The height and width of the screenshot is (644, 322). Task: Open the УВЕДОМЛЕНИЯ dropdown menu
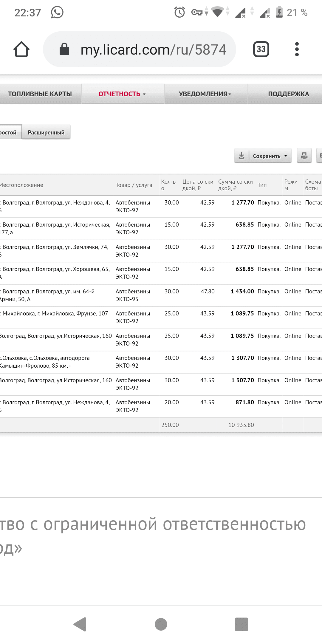[205, 94]
